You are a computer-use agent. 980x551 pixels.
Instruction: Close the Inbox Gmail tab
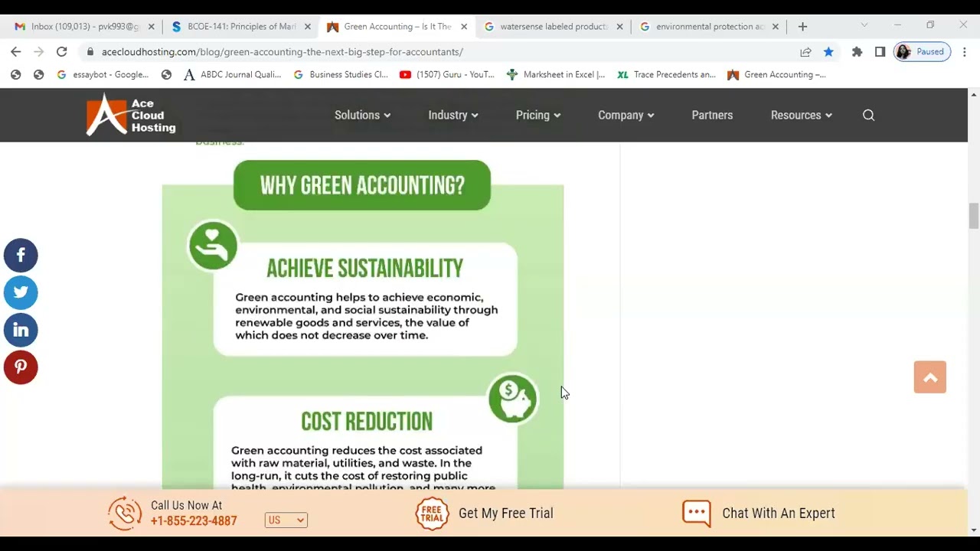coord(151,26)
